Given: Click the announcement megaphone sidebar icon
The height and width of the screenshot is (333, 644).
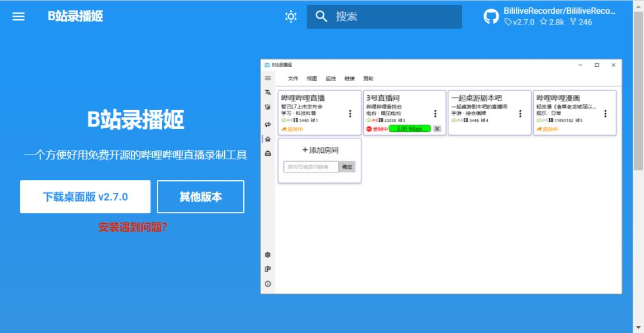Looking at the screenshot, I should (x=268, y=124).
